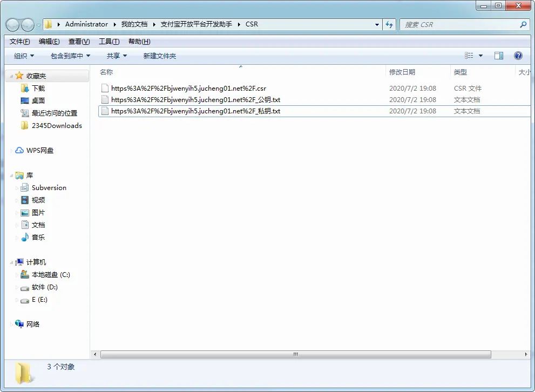535x392 pixels.
Task: Click the scrollbar left arrow
Action: tap(95, 354)
